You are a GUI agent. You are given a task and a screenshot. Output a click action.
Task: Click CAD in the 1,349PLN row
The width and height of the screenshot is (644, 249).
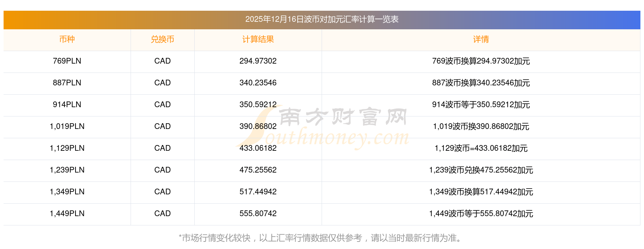click(162, 192)
